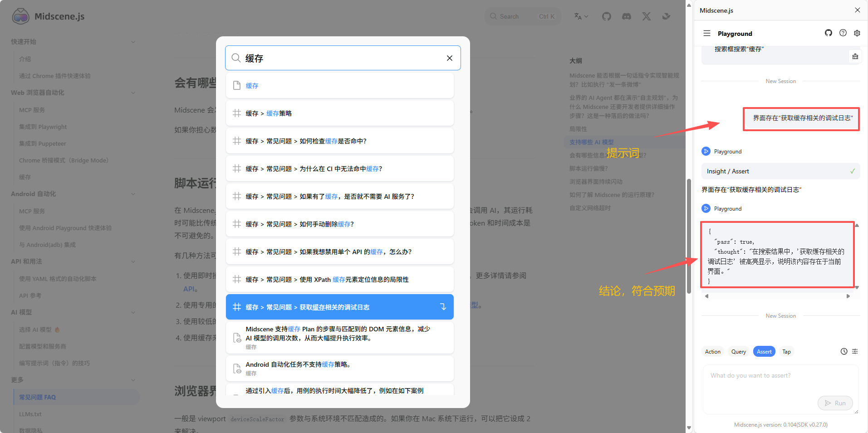This screenshot has height=433, width=868.
Task: Collapse the 更多 sidebar section
Action: point(133,380)
